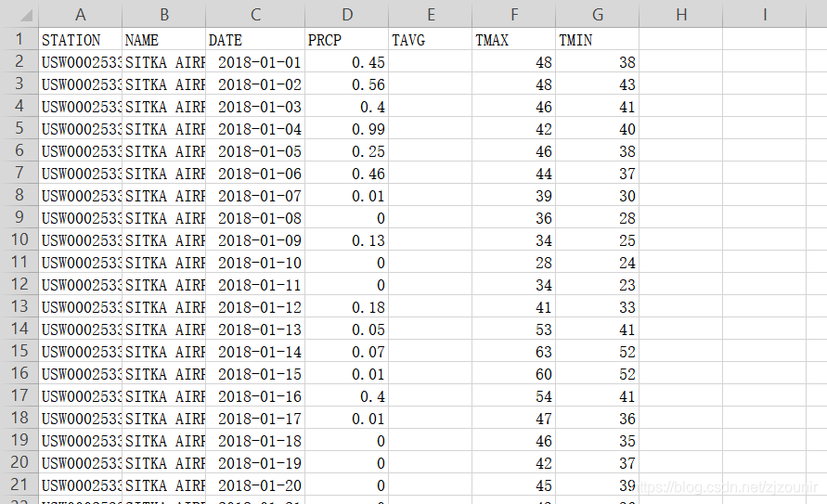827x504 pixels.
Task: Click the TMAX header cell
Action: coord(513,40)
